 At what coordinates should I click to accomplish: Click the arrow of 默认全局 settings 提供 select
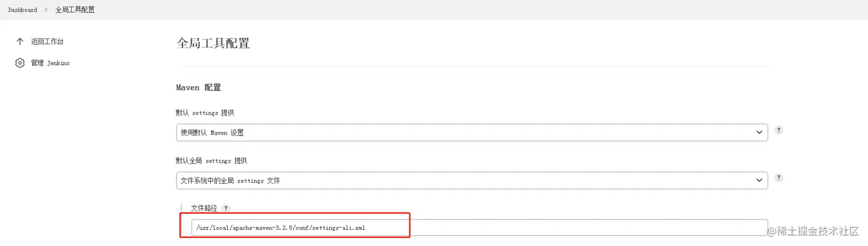(758, 180)
